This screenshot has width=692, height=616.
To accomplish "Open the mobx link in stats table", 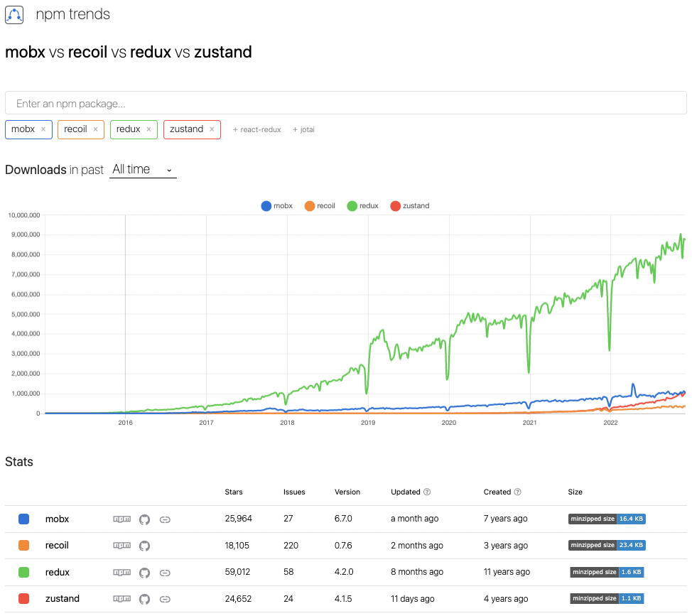I will 58,519.
